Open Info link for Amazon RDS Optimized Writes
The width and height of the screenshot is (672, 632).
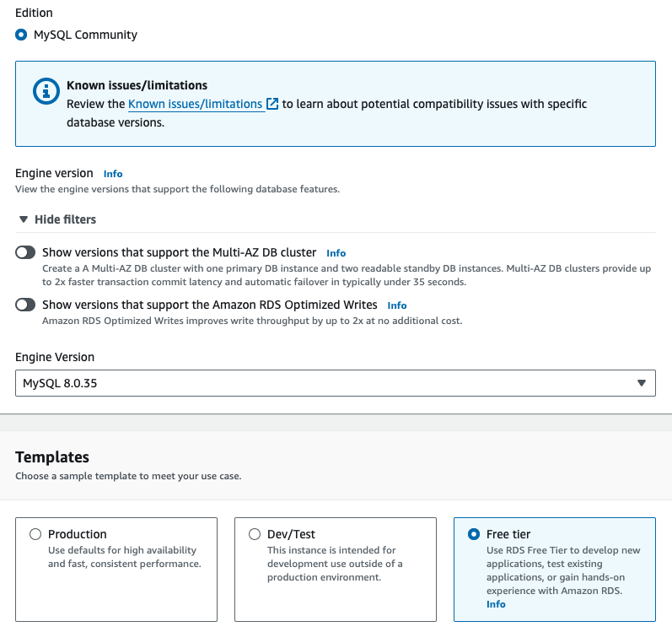click(x=397, y=305)
